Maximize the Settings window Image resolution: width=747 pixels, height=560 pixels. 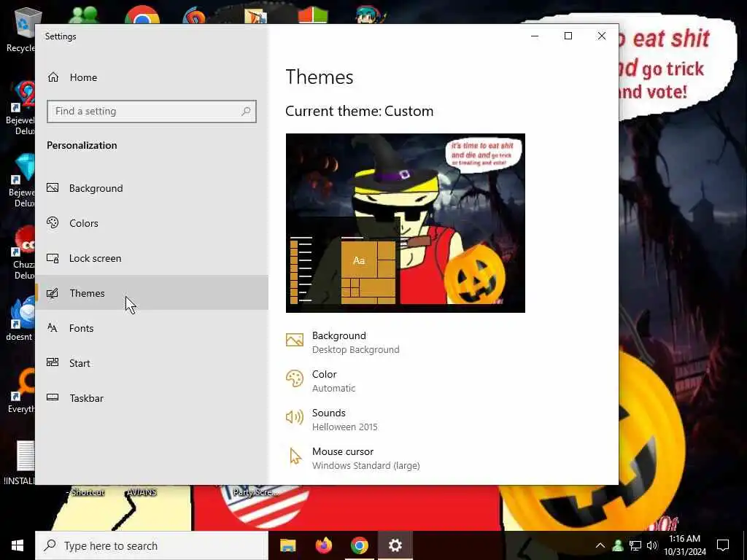click(x=568, y=36)
